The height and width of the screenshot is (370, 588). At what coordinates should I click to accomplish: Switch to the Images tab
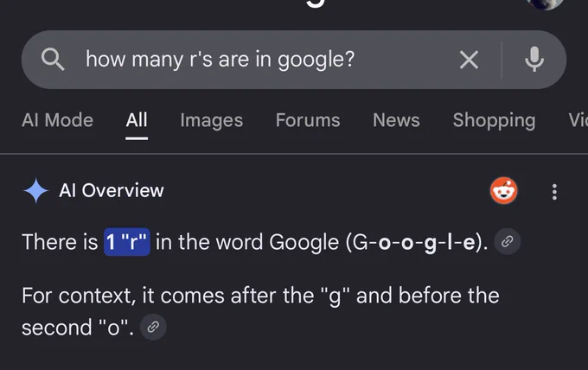point(212,121)
